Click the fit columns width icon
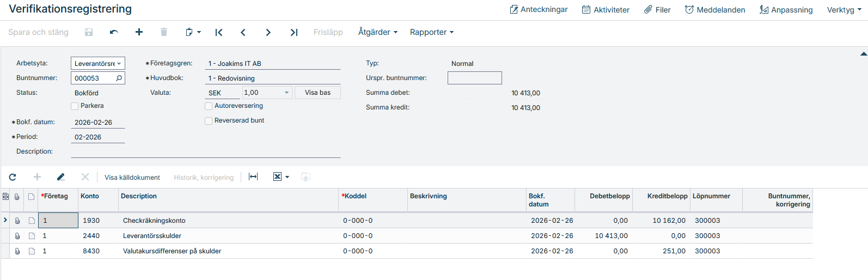This screenshot has height=280, width=868. 253,177
